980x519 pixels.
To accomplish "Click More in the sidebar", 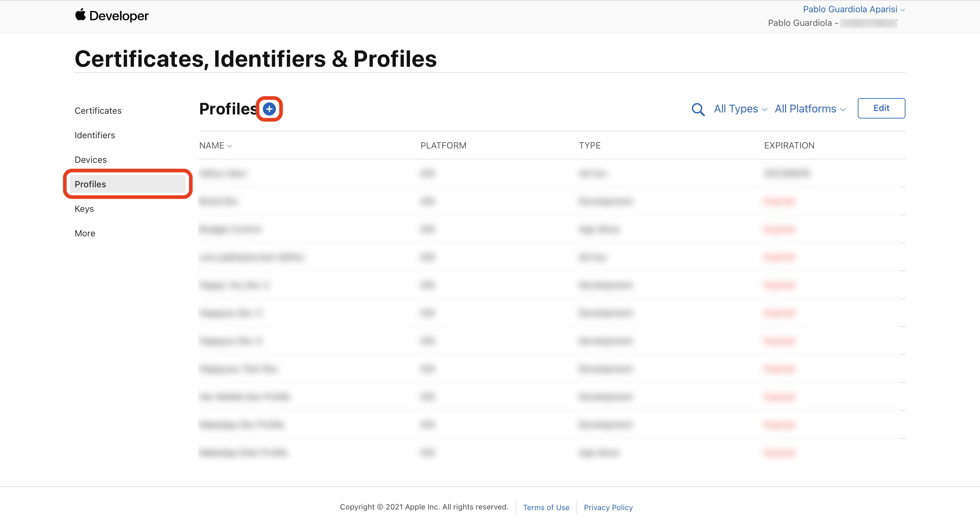I will pos(85,233).
